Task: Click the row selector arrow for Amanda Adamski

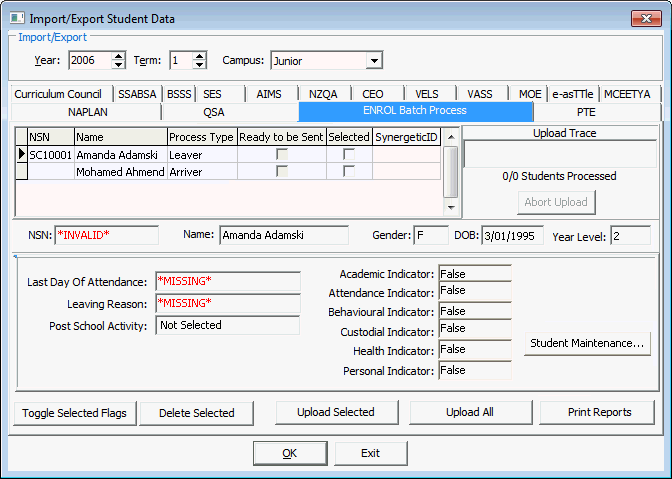Action: tap(21, 154)
